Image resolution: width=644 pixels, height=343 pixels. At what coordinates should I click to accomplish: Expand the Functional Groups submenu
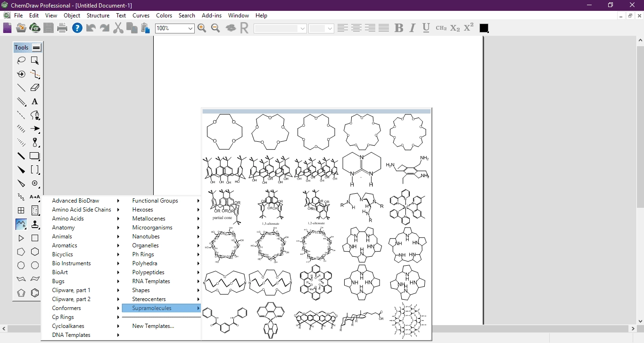[162, 201]
